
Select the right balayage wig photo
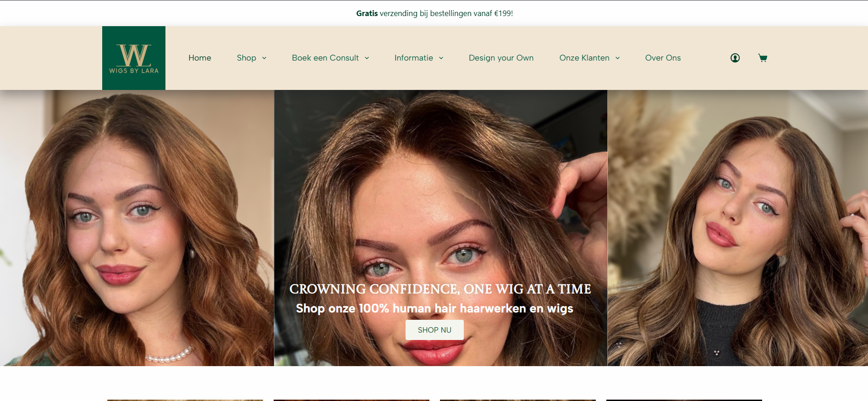coord(738,228)
